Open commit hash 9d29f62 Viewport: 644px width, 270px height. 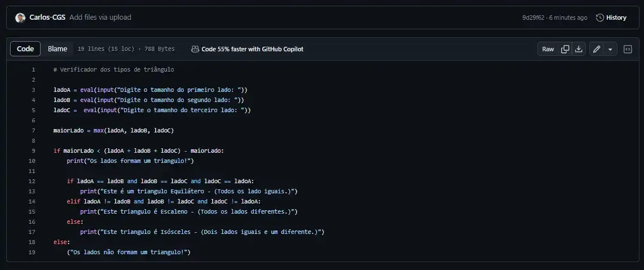point(533,17)
